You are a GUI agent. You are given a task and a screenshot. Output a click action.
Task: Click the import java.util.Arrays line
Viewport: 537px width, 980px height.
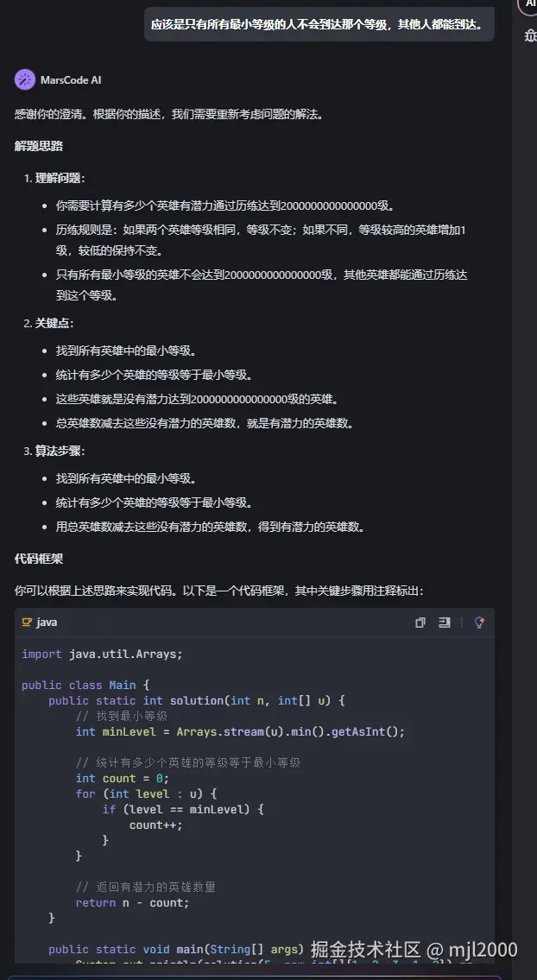pos(102,654)
